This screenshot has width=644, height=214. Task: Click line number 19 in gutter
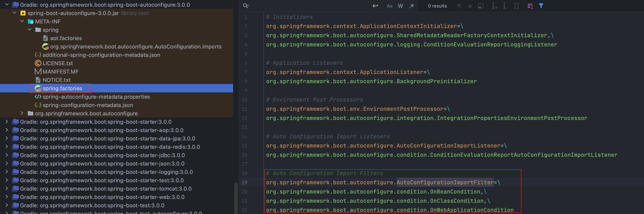pos(244,182)
